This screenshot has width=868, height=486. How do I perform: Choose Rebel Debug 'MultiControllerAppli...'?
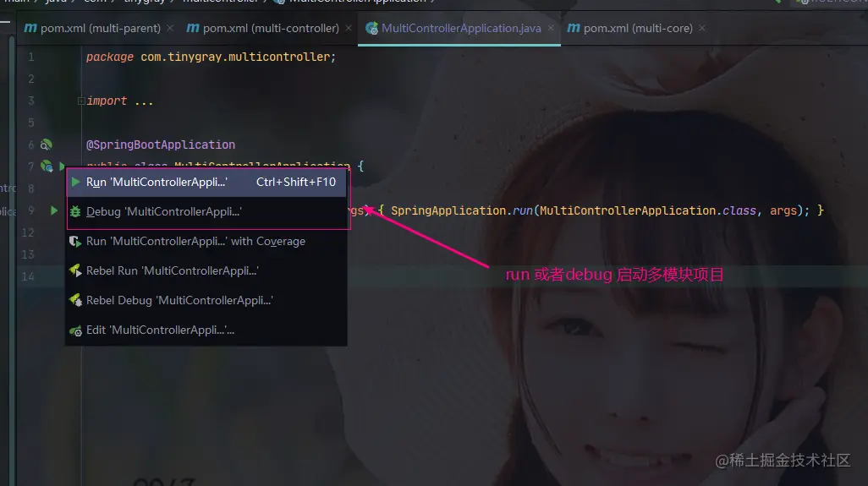point(206,300)
